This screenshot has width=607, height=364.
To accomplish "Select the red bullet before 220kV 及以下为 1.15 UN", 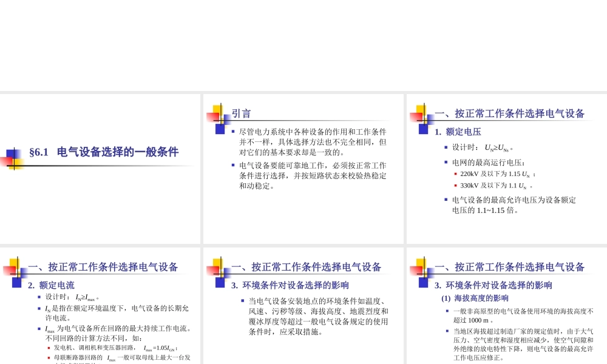I will point(455,173).
